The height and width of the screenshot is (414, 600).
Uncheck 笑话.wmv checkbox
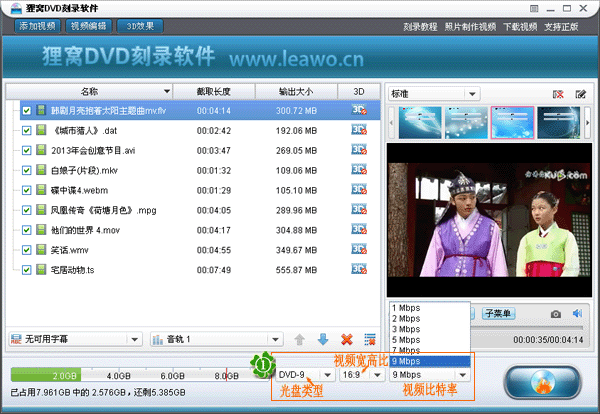pos(26,250)
